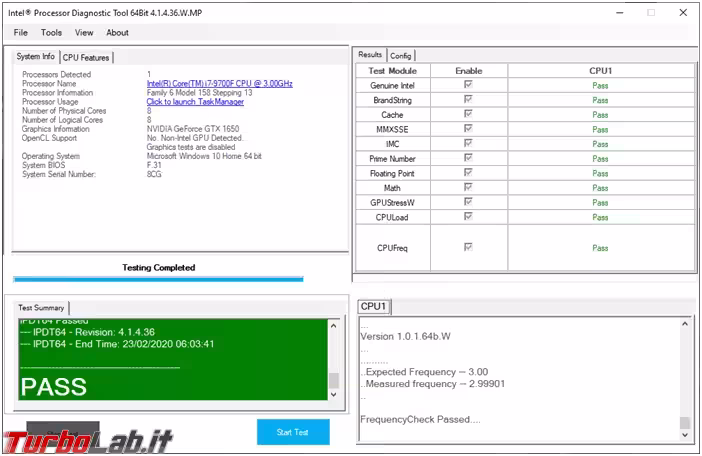Click the Measured frequency 2.99901 line

[x=433, y=384]
